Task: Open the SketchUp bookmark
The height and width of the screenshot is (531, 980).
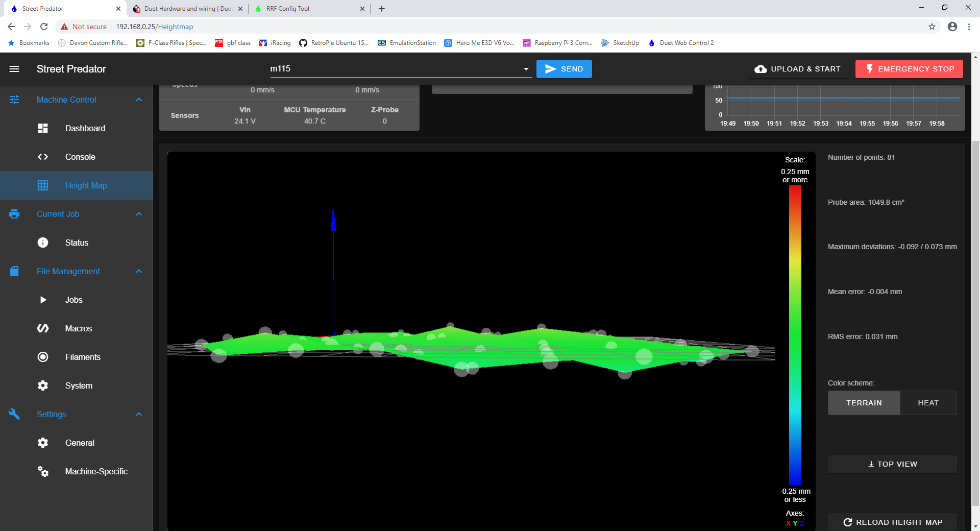Action: click(620, 43)
